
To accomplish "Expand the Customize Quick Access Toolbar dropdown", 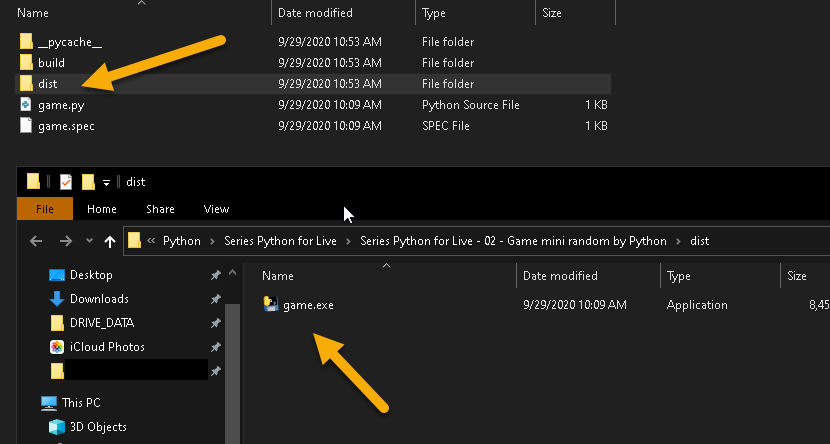I will (x=106, y=182).
